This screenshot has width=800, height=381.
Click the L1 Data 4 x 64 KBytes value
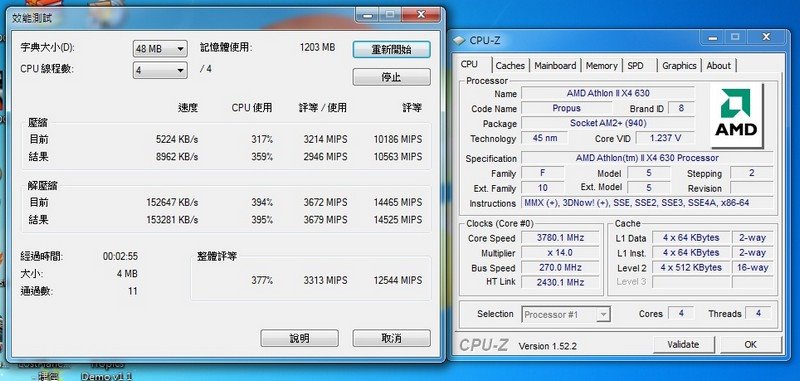pos(691,238)
